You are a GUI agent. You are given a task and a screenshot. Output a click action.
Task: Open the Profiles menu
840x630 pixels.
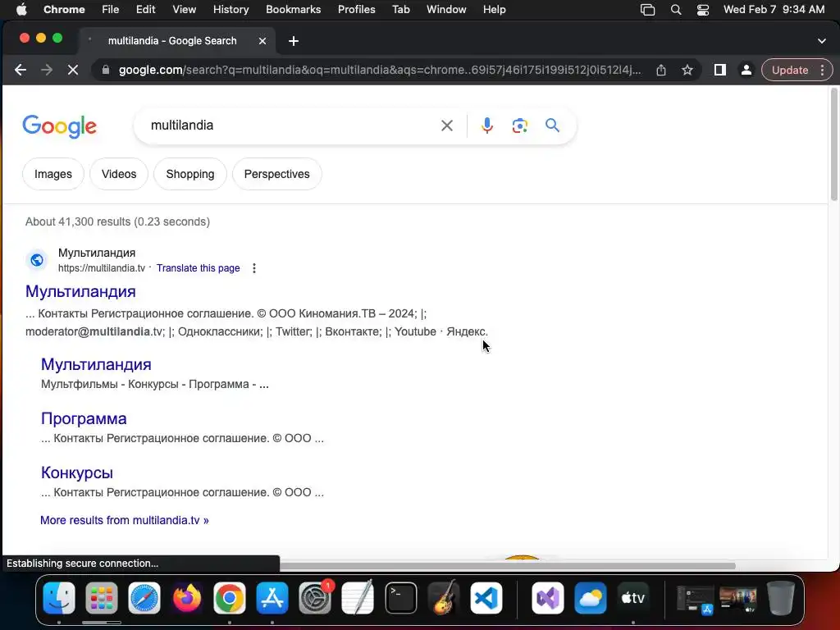click(x=356, y=10)
